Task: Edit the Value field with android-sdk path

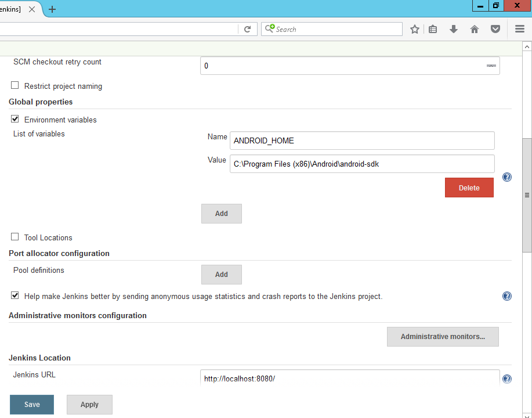Action: (362, 164)
